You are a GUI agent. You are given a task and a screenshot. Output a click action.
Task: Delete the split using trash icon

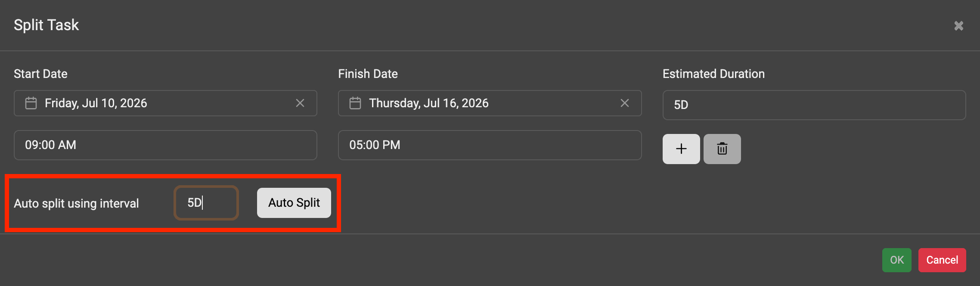(x=722, y=149)
